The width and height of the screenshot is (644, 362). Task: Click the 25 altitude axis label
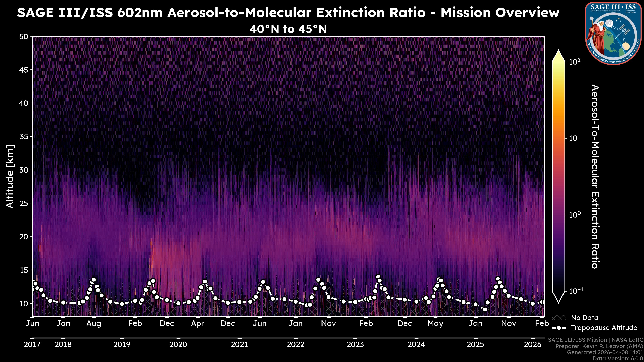(24, 203)
